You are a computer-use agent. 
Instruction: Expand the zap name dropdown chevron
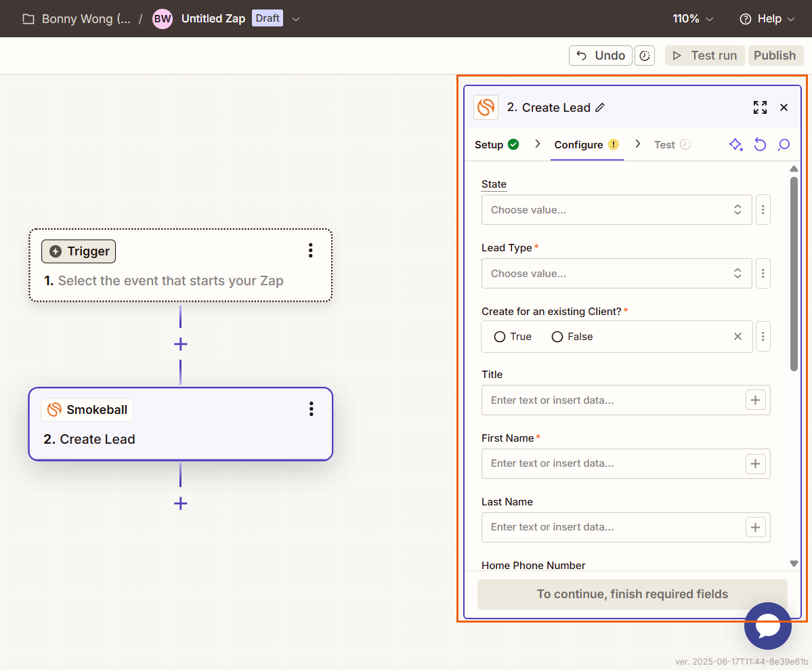coord(296,19)
